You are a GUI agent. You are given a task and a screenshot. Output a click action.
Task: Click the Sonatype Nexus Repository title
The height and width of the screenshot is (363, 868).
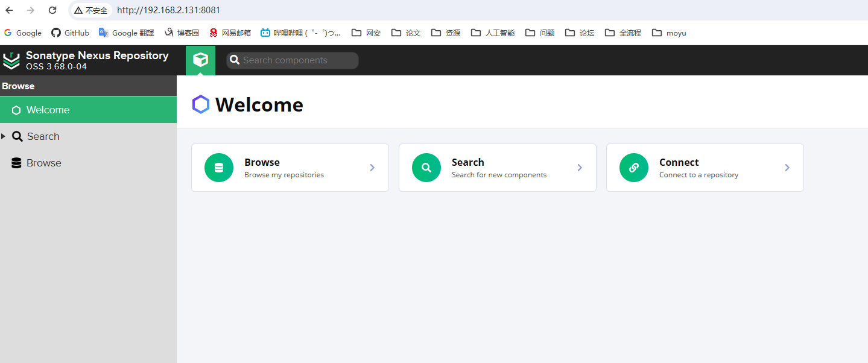(x=97, y=55)
